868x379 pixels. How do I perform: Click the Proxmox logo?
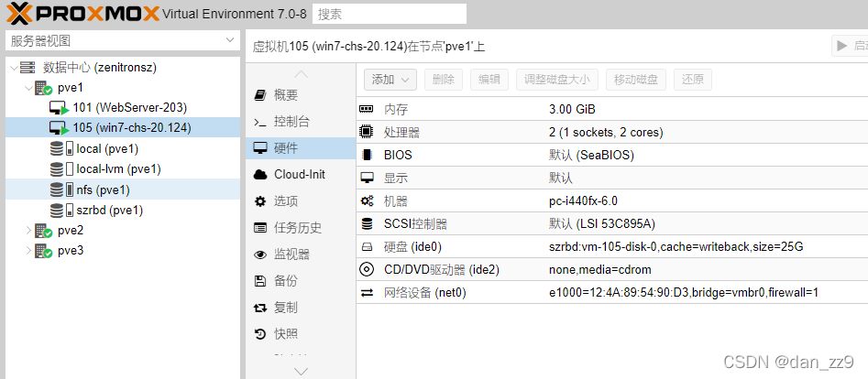pos(83,14)
